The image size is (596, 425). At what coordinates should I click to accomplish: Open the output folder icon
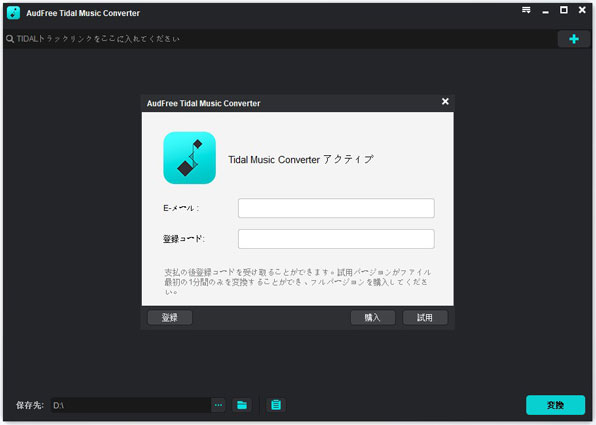tap(242, 405)
